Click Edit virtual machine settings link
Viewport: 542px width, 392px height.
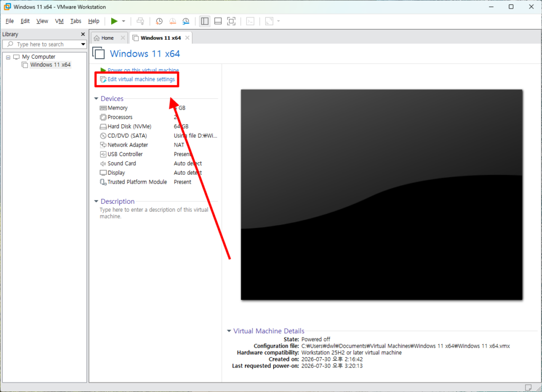click(141, 79)
